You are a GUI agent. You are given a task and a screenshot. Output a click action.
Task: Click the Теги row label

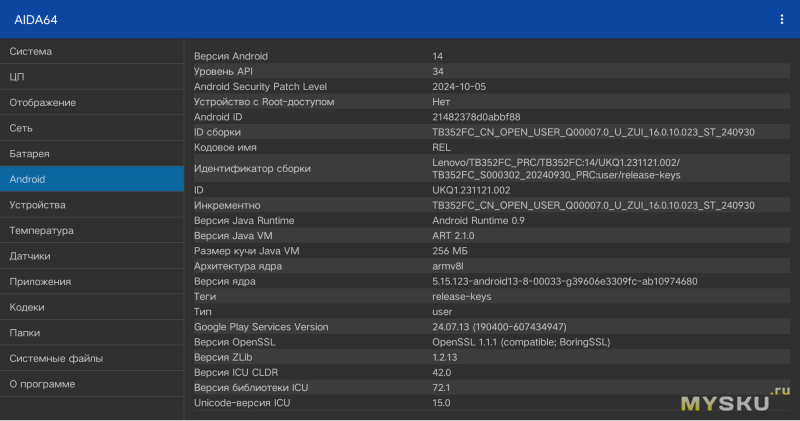coord(205,296)
